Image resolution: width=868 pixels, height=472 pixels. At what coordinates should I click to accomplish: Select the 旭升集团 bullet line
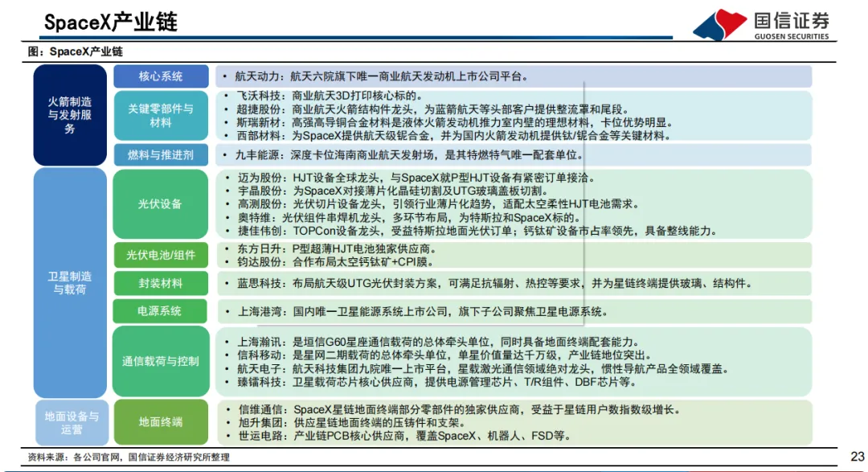pos(346,423)
